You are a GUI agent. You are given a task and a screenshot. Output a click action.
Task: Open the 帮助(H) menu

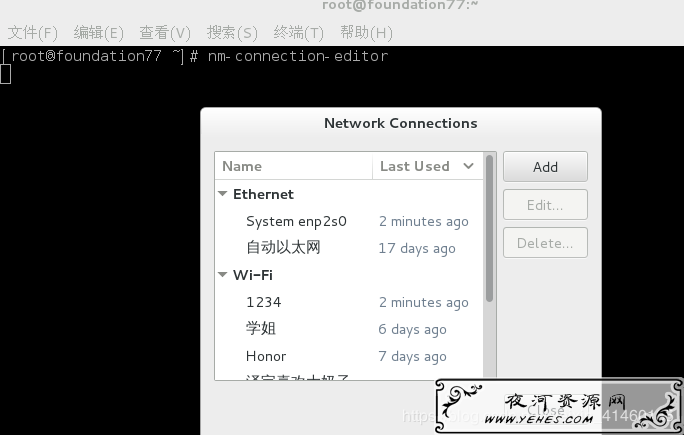click(366, 33)
